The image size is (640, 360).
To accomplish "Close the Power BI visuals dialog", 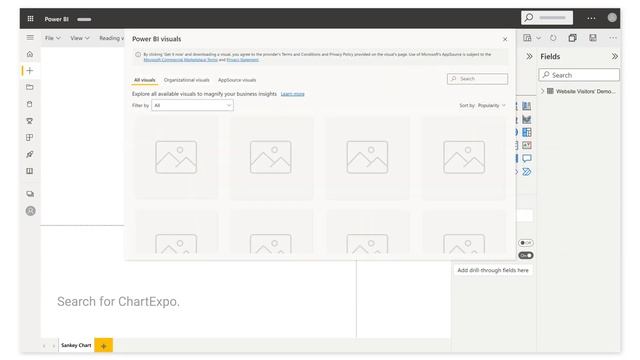I will click(x=505, y=39).
